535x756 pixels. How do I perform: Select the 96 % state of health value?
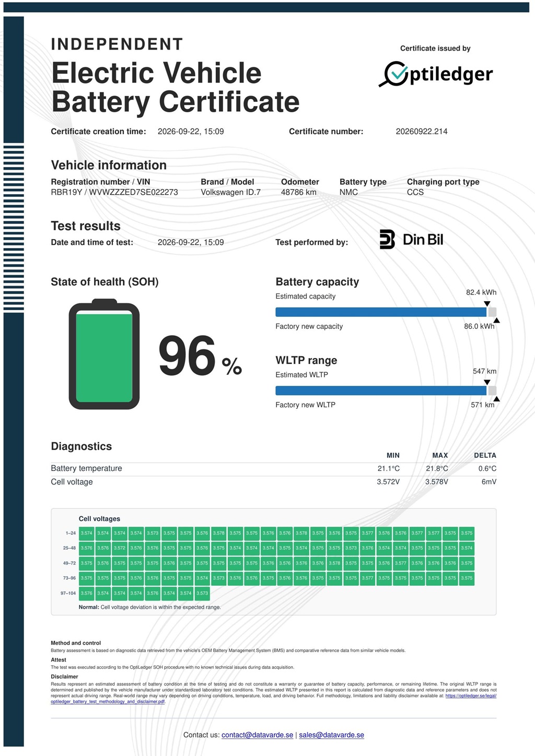(200, 356)
